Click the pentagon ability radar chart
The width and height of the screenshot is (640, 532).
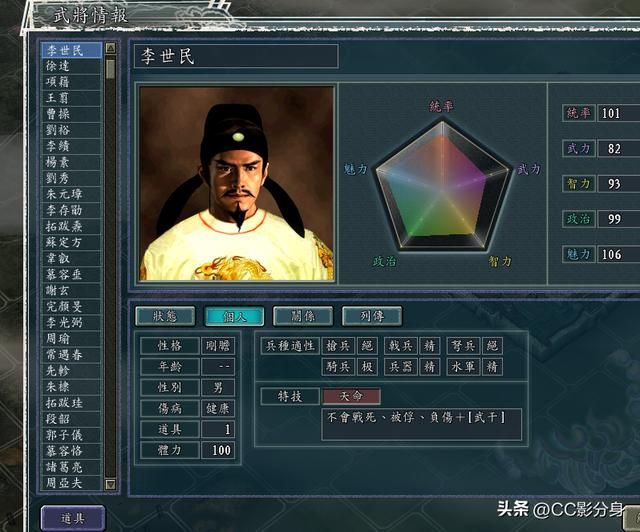(x=442, y=185)
